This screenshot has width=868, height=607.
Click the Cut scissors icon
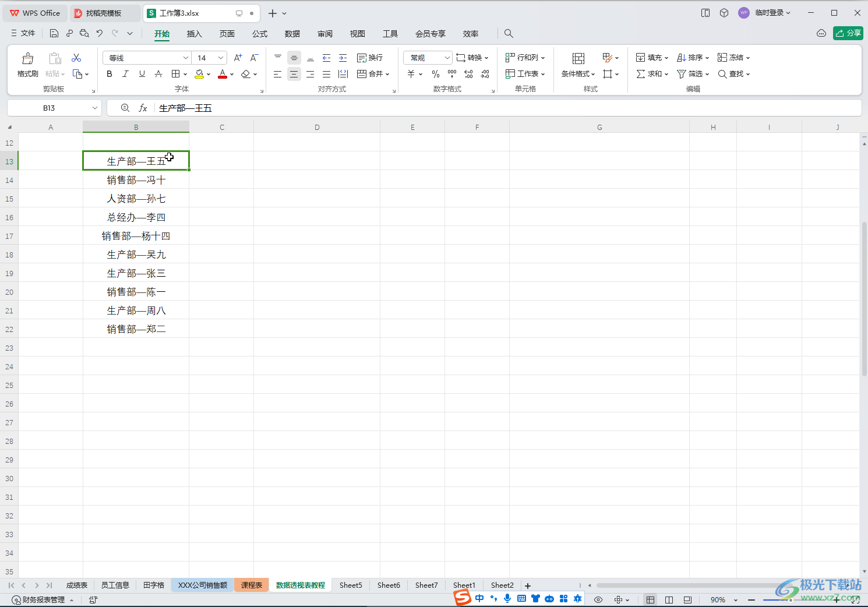[76, 58]
